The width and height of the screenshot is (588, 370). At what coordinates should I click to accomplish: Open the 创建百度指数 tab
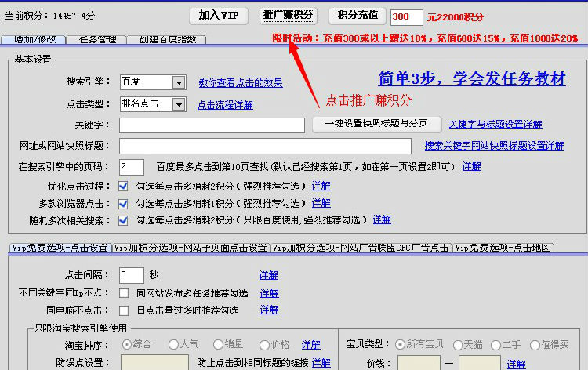click(168, 39)
